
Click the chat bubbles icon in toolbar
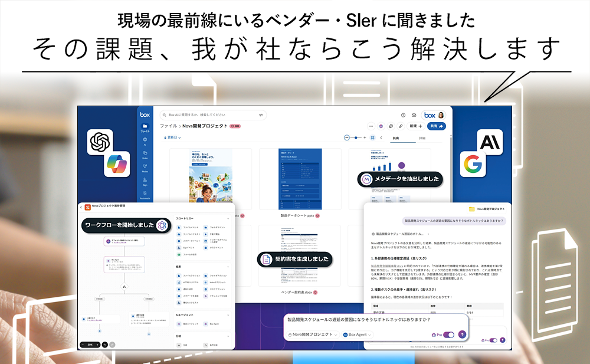[x=391, y=126]
